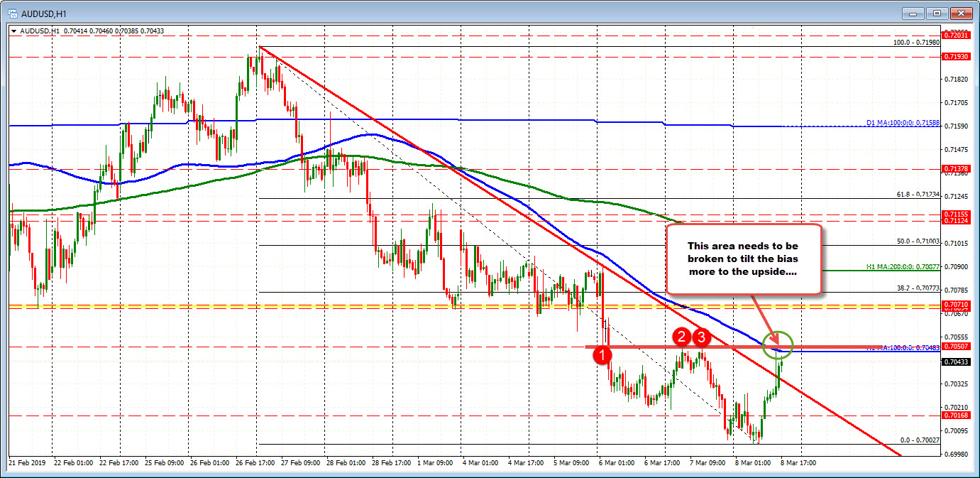
Task: Click the 26 Feb 17:00 time axis label
Action: (x=256, y=462)
